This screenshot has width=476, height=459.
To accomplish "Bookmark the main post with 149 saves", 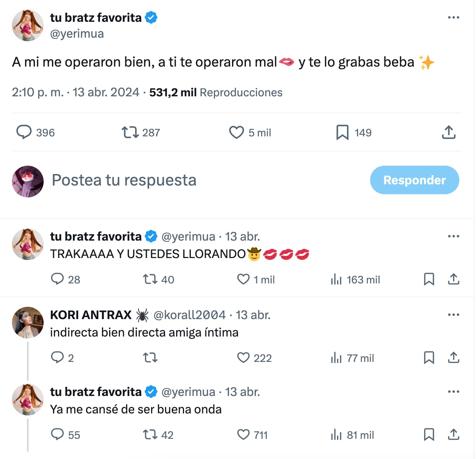I will pos(342,132).
